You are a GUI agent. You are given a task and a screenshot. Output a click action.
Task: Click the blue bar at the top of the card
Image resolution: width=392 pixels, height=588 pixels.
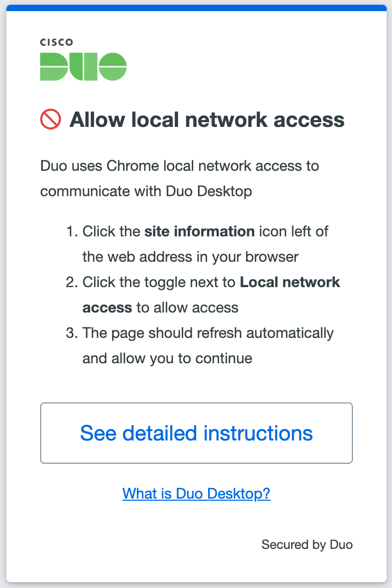click(x=196, y=7)
